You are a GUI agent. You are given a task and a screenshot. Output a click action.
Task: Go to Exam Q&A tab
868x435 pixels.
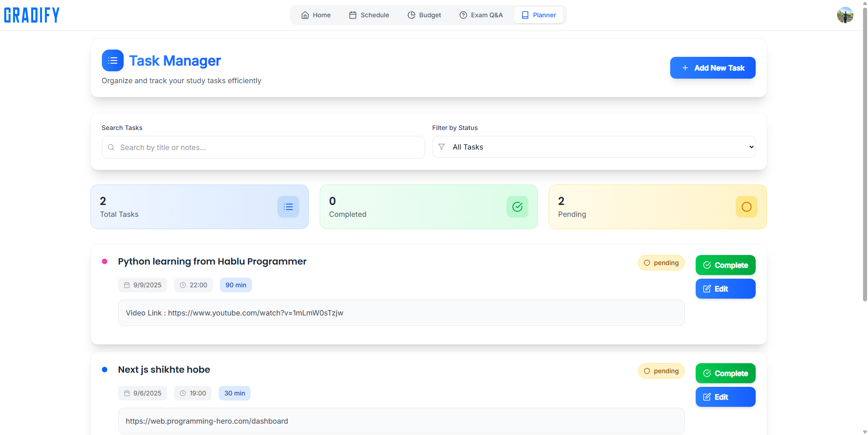481,15
